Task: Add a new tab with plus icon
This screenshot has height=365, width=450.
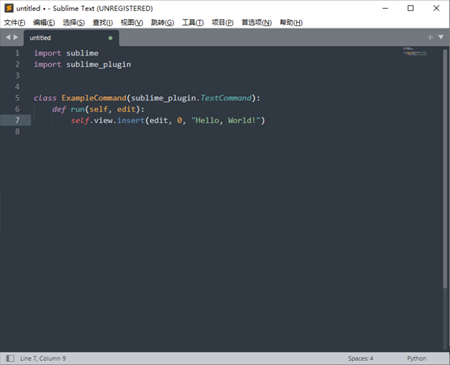Action: point(430,37)
